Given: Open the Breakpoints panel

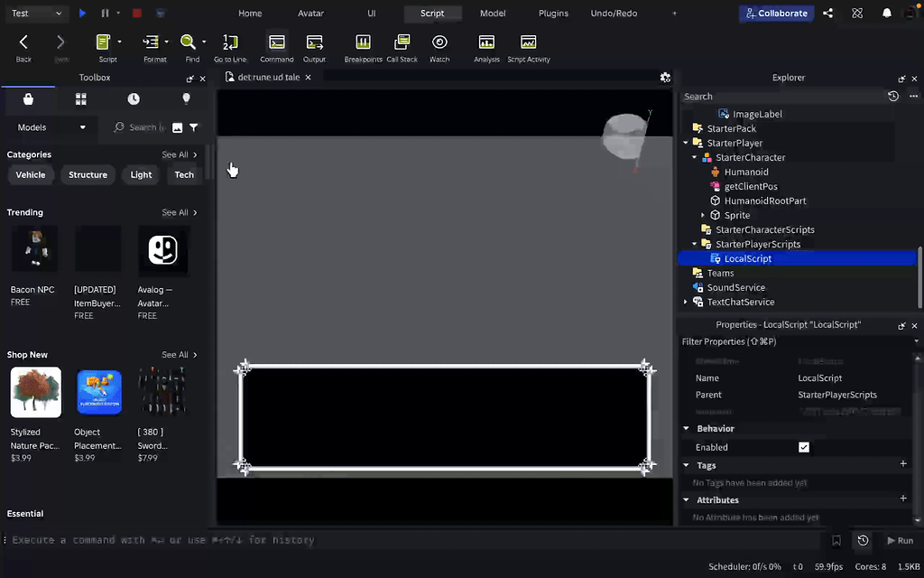Looking at the screenshot, I should pyautogui.click(x=363, y=48).
